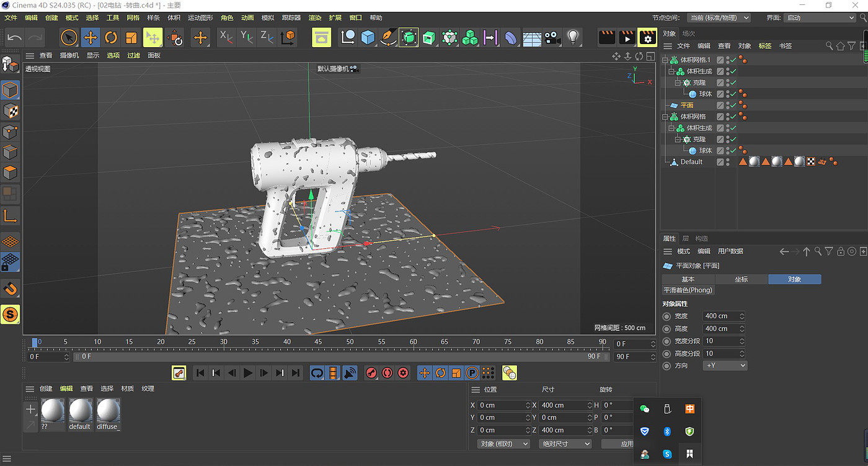Click the Camera object icon

pyautogui.click(x=552, y=38)
